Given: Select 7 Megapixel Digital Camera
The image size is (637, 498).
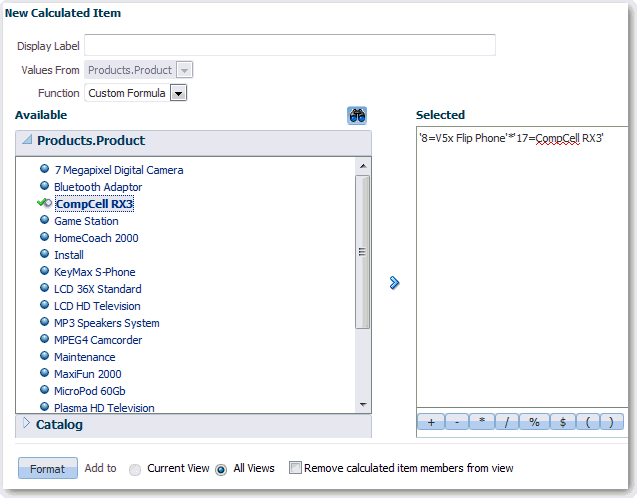Looking at the screenshot, I should tap(119, 170).
